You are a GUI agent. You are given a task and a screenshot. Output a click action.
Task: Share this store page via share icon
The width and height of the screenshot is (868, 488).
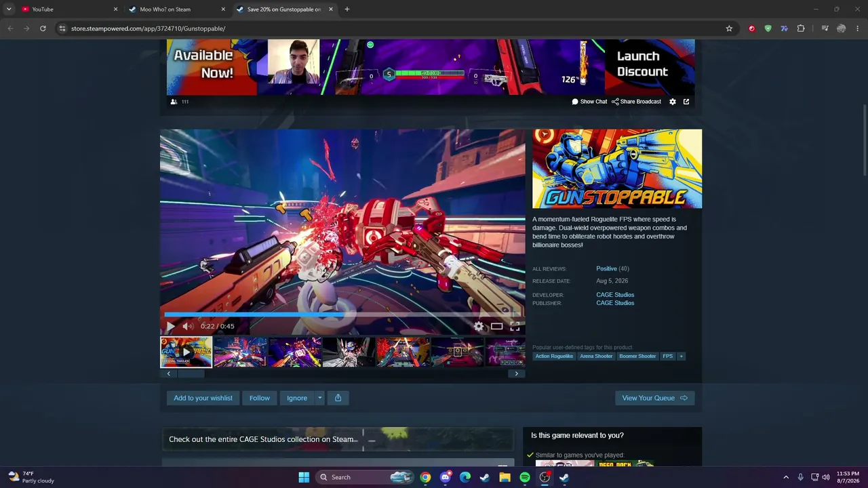click(x=338, y=398)
